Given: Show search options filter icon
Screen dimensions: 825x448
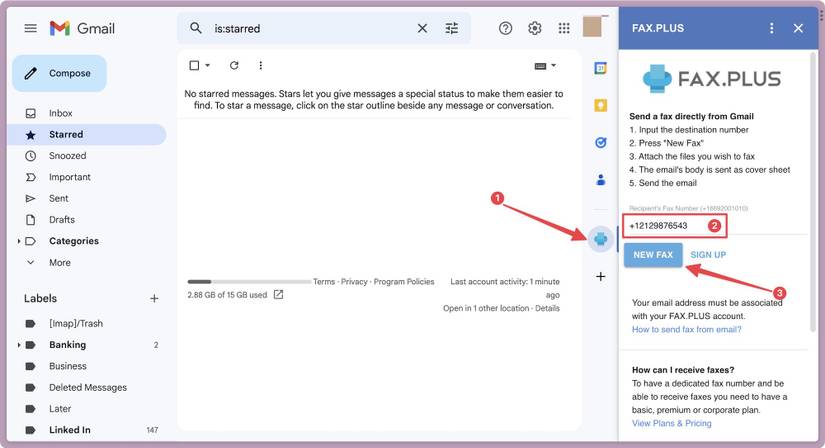Looking at the screenshot, I should [x=452, y=28].
